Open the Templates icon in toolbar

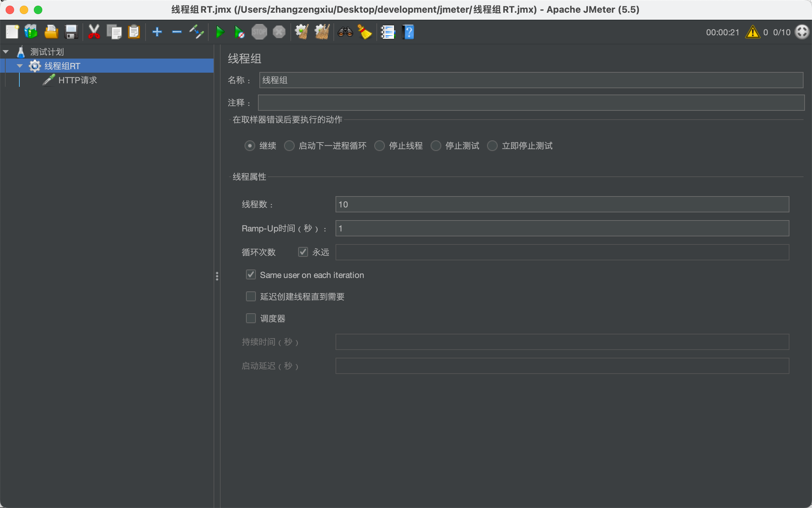(x=31, y=32)
